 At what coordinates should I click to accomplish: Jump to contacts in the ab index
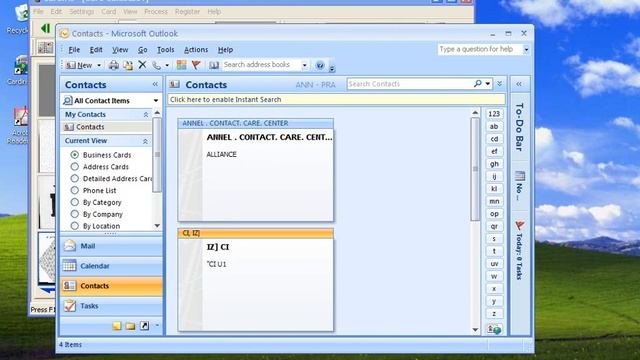[x=494, y=127]
